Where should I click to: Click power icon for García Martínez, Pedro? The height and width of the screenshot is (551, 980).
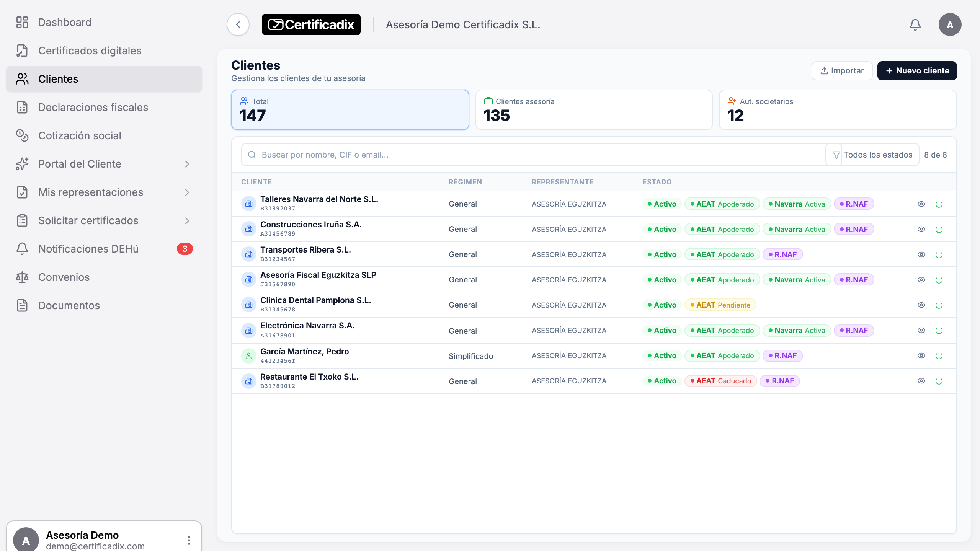(x=939, y=355)
